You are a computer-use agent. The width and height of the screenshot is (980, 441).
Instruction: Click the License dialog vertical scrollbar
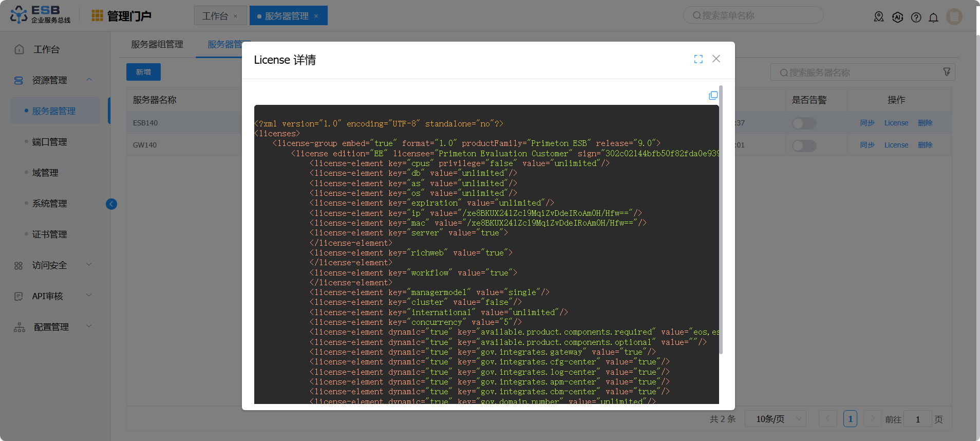pos(721,220)
